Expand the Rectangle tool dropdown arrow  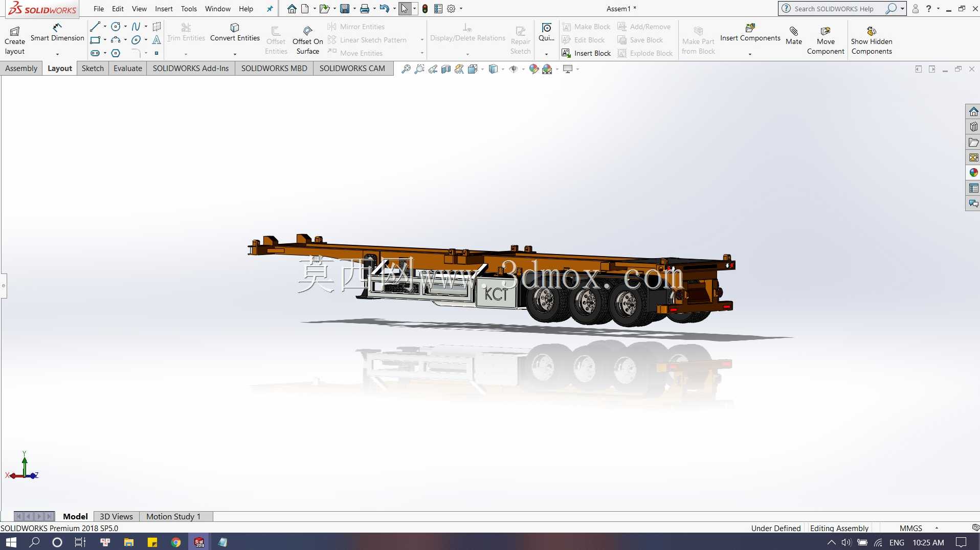point(105,40)
